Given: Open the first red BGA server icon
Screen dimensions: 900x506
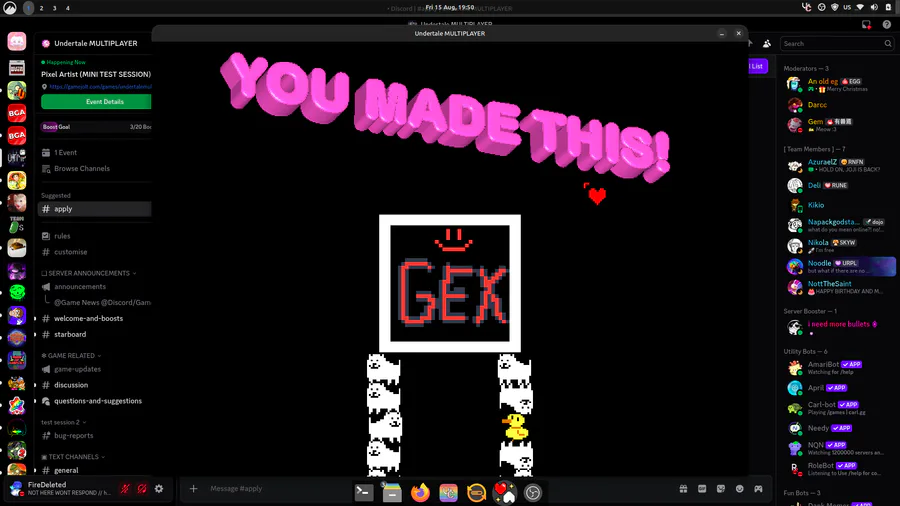Looking at the screenshot, I should point(17,113).
